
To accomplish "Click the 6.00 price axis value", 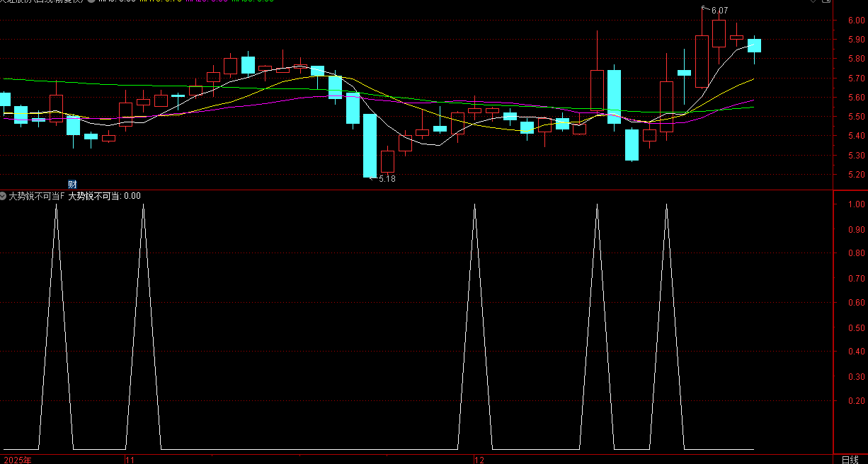I will pos(857,21).
